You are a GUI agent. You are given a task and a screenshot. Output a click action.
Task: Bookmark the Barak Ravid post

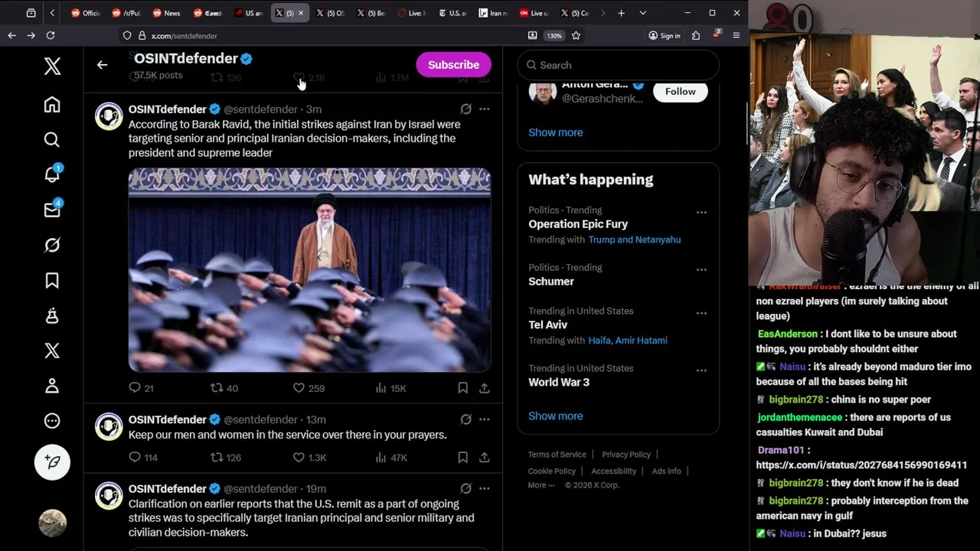(462, 388)
